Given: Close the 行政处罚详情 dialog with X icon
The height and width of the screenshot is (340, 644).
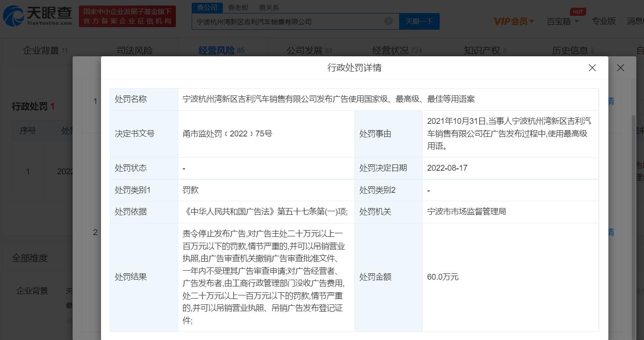Looking at the screenshot, I should pos(592,68).
